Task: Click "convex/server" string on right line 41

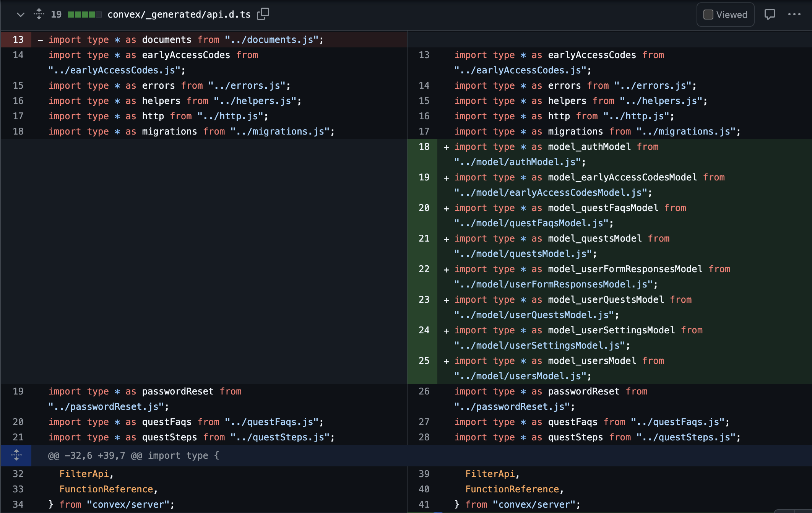Action: (x=534, y=505)
